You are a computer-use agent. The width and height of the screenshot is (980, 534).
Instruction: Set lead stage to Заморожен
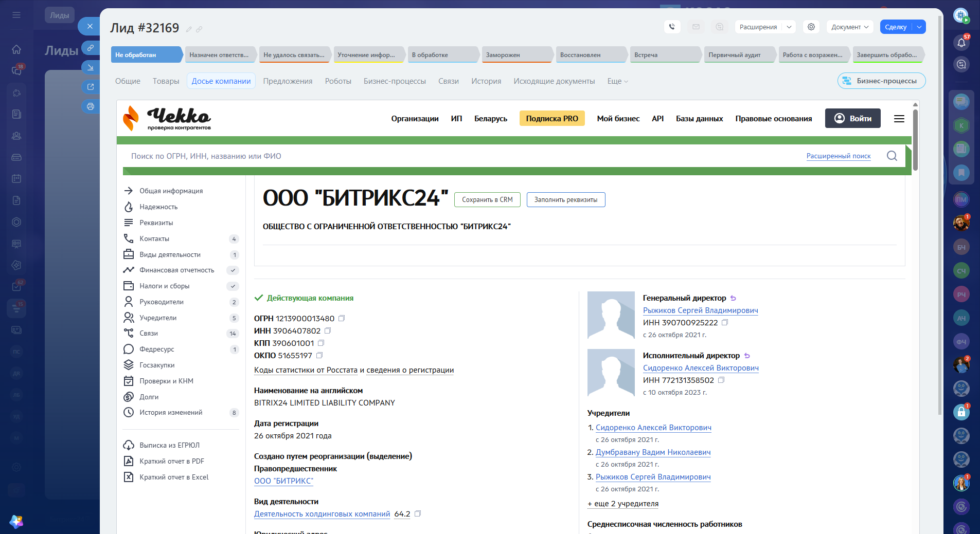[x=518, y=55]
